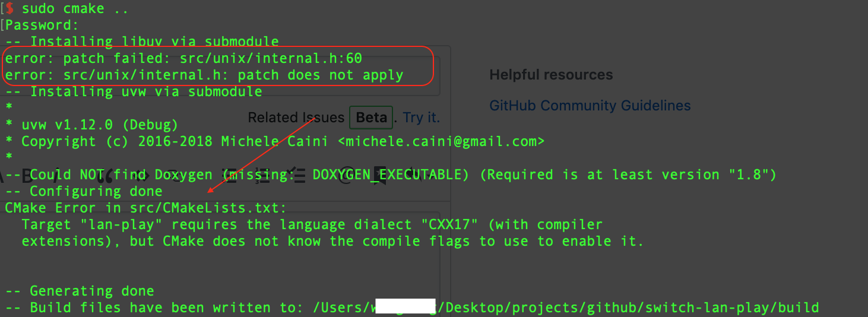Viewport: 868px width, 317px height.
Task: Click the 'Related Issues' label
Action: 296,118
